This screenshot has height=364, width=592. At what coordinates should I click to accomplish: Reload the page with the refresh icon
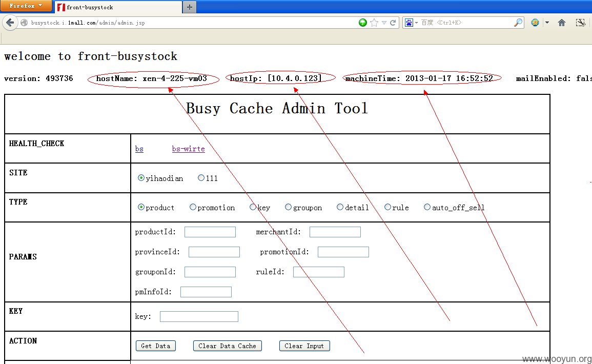pyautogui.click(x=393, y=23)
